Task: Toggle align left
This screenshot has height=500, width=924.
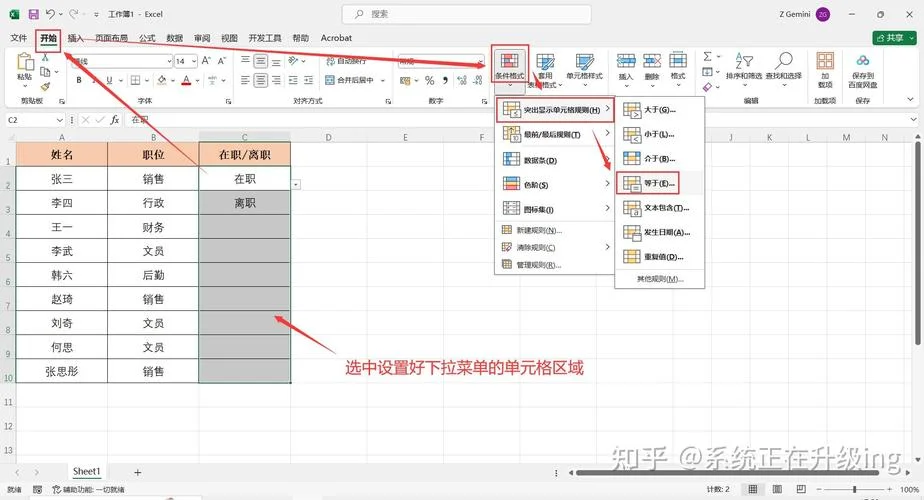Action: tap(245, 80)
